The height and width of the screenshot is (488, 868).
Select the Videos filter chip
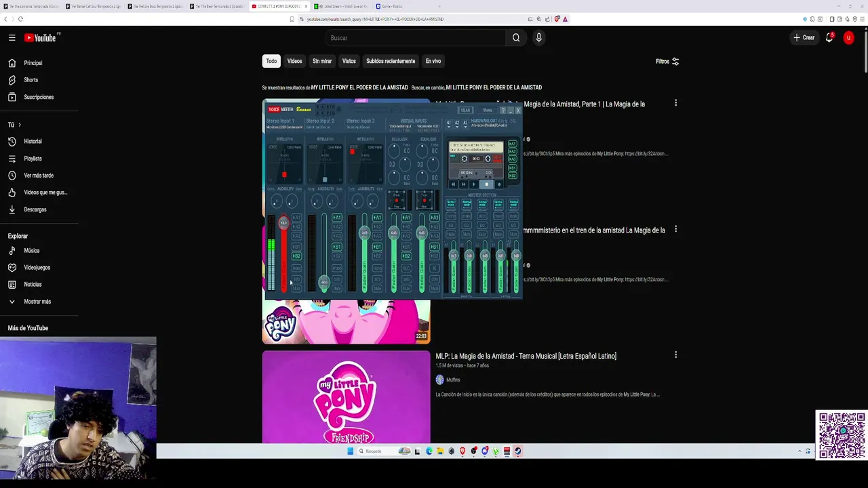294,61
